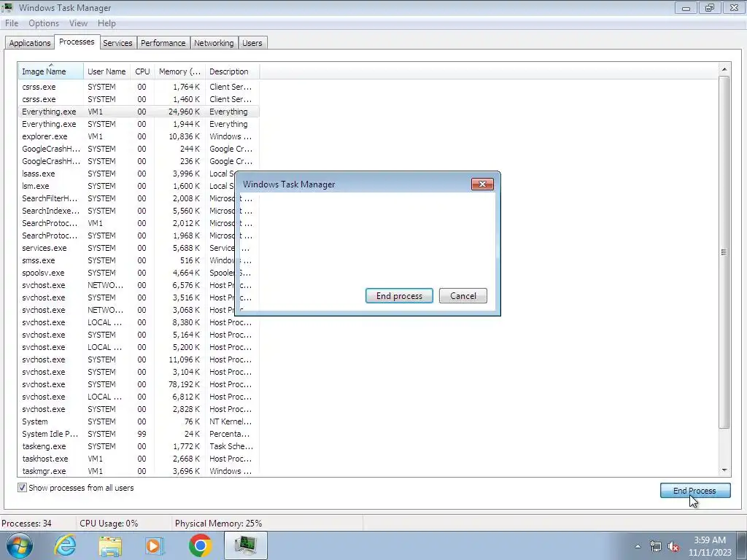
Task: Open the File menu
Action: coord(12,23)
